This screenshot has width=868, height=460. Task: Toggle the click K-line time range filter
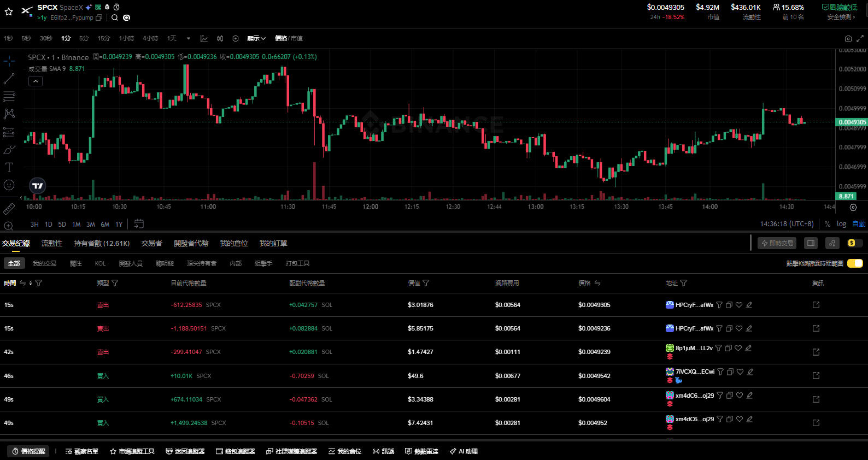point(855,263)
